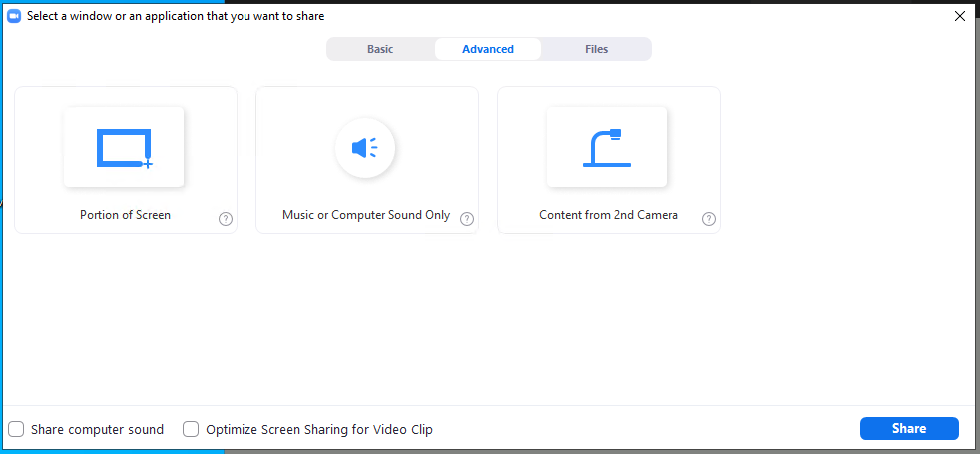Tick the Optimize Screen Sharing for Video Clip checkbox
The width and height of the screenshot is (980, 454).
[191, 430]
